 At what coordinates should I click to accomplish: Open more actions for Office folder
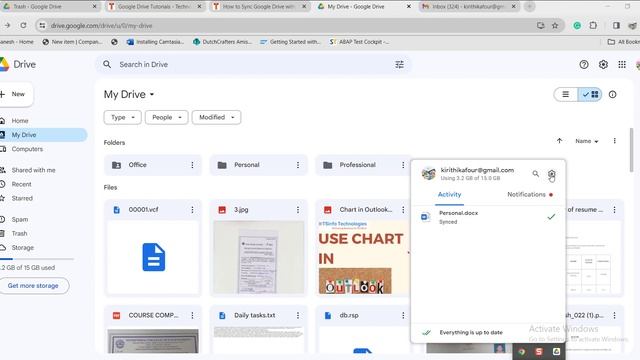coord(192,165)
